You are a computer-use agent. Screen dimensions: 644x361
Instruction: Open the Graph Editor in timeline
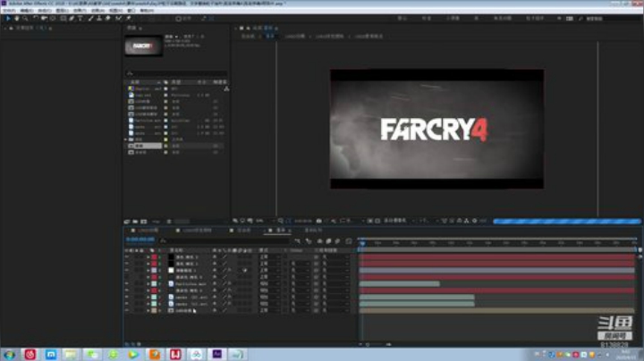348,241
